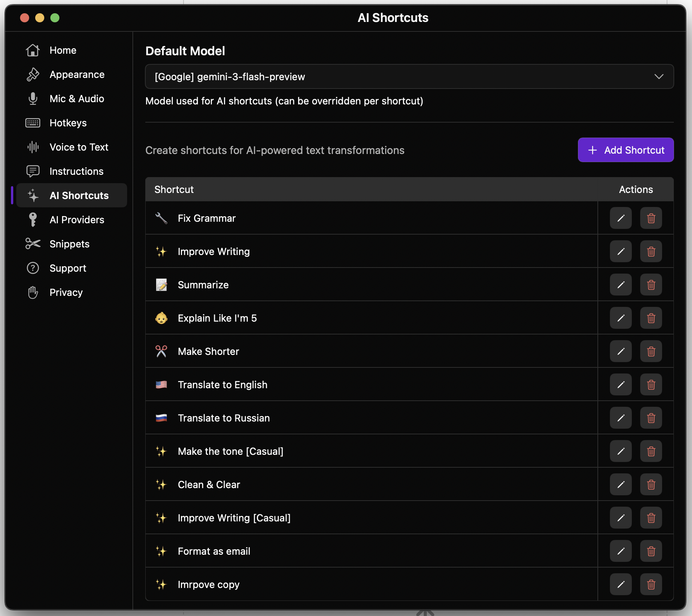The image size is (692, 616).
Task: Select the Appearance brush icon
Action: pos(33,74)
